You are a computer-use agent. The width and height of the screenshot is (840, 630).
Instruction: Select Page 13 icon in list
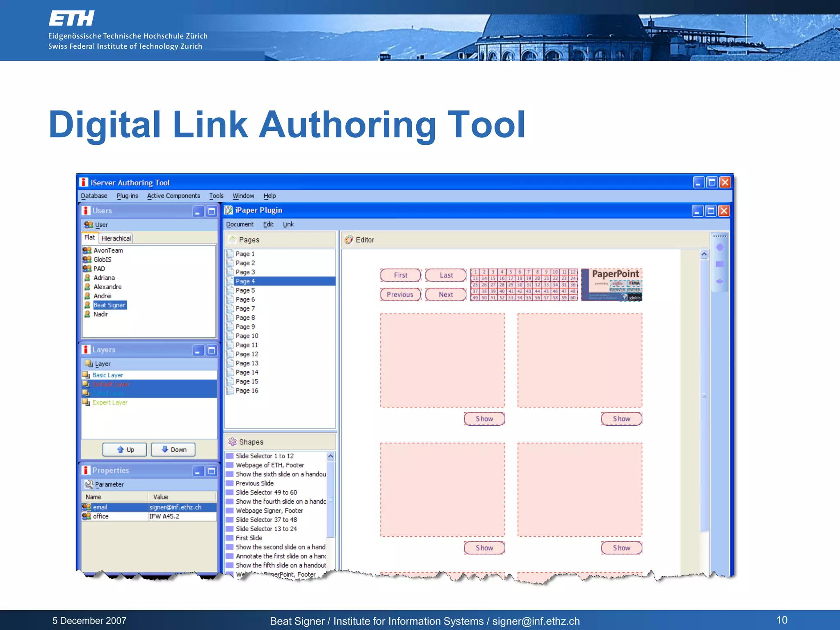pyautogui.click(x=230, y=363)
